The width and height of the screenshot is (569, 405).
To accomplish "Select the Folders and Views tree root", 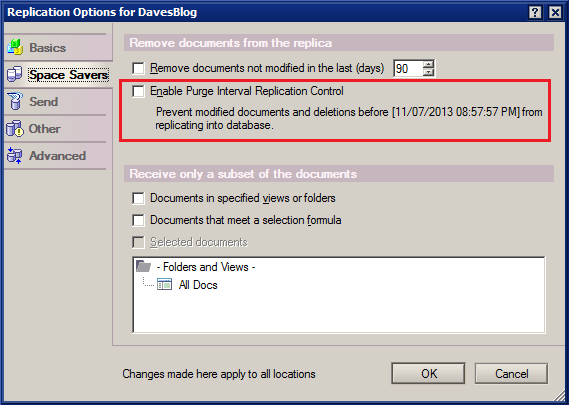I will (206, 267).
